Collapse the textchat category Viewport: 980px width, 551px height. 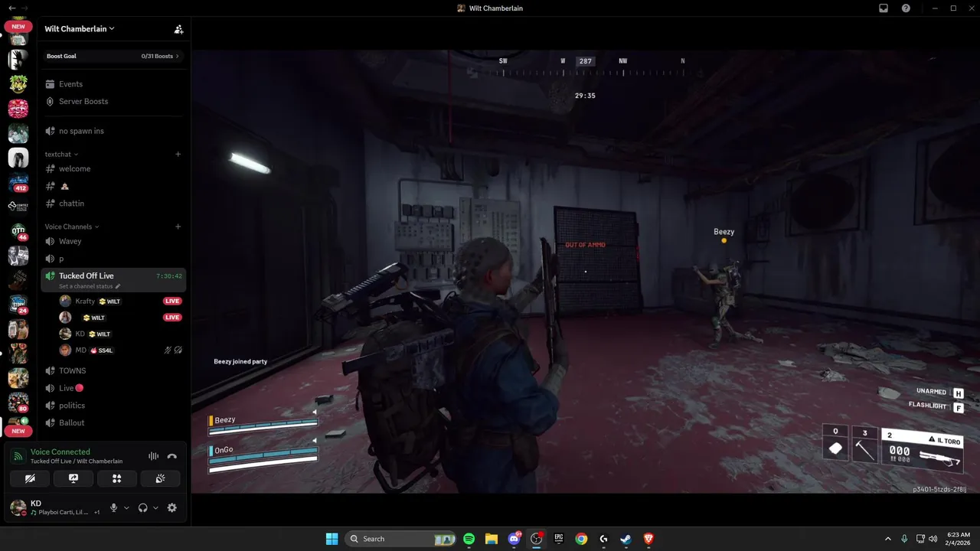(x=61, y=154)
